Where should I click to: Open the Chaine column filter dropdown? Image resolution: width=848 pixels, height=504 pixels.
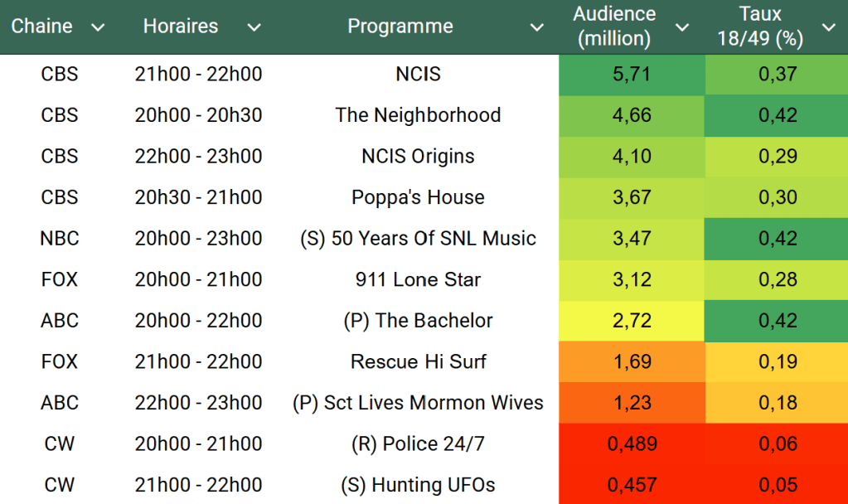[98, 27]
